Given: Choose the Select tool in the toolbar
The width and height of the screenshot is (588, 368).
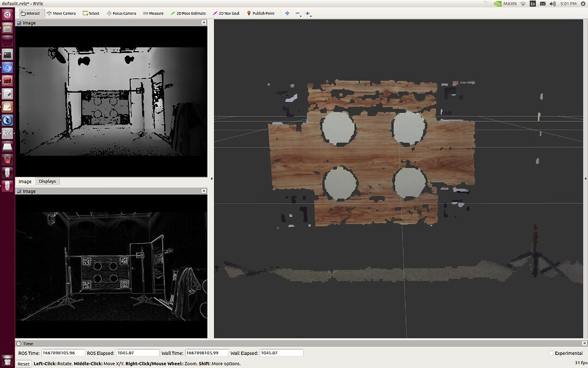Looking at the screenshot, I should 92,13.
